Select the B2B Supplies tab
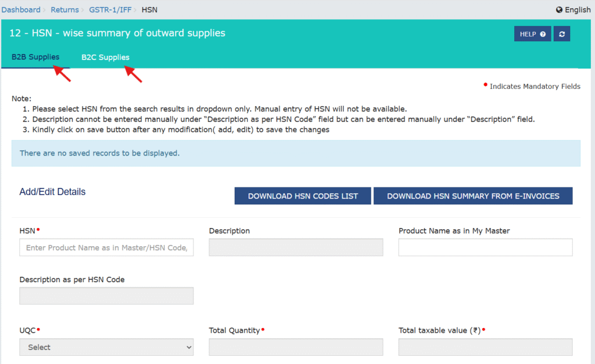Viewport: 595px width, 364px height. (x=35, y=57)
